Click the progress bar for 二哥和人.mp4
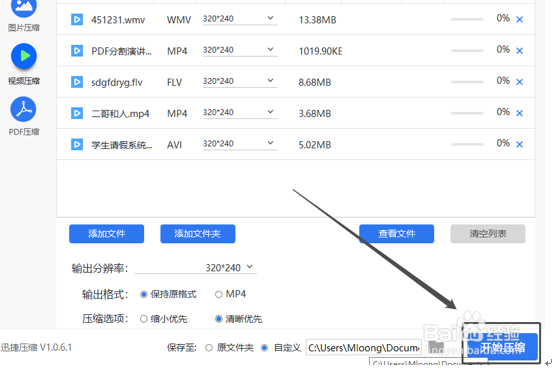This screenshot has height=370, width=552. click(x=467, y=113)
